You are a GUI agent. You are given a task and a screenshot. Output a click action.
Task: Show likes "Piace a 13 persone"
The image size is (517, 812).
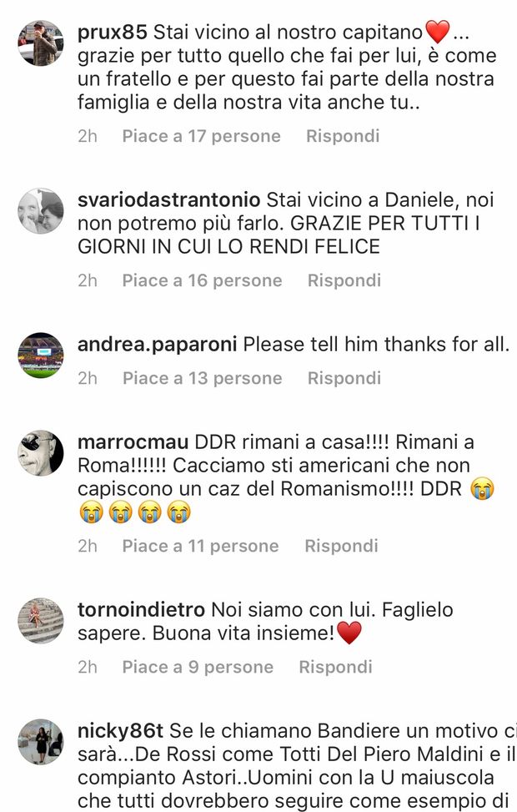(x=203, y=379)
